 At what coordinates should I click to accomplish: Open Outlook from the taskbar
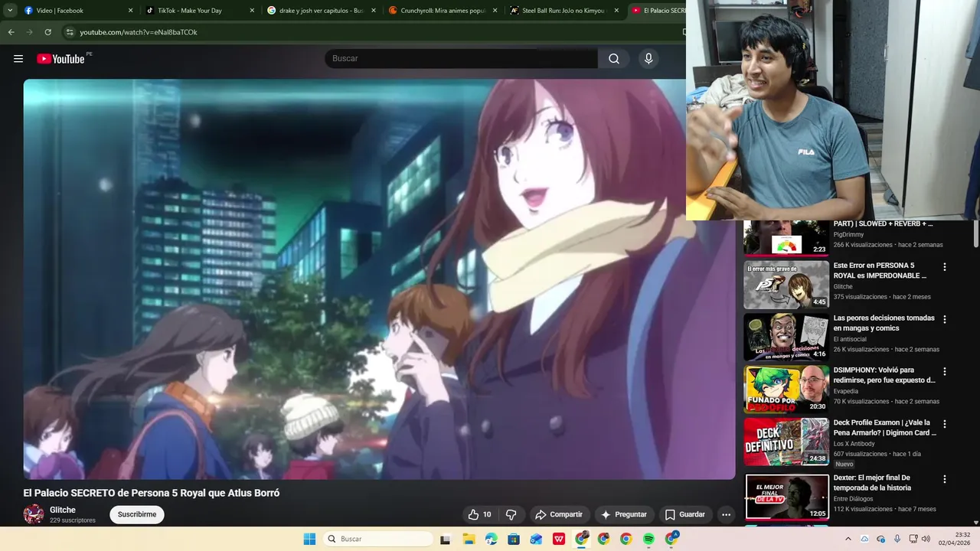[536, 539]
